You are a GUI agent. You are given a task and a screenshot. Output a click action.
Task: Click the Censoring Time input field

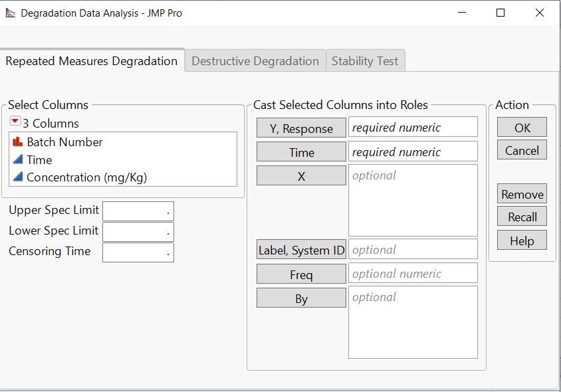tap(136, 252)
